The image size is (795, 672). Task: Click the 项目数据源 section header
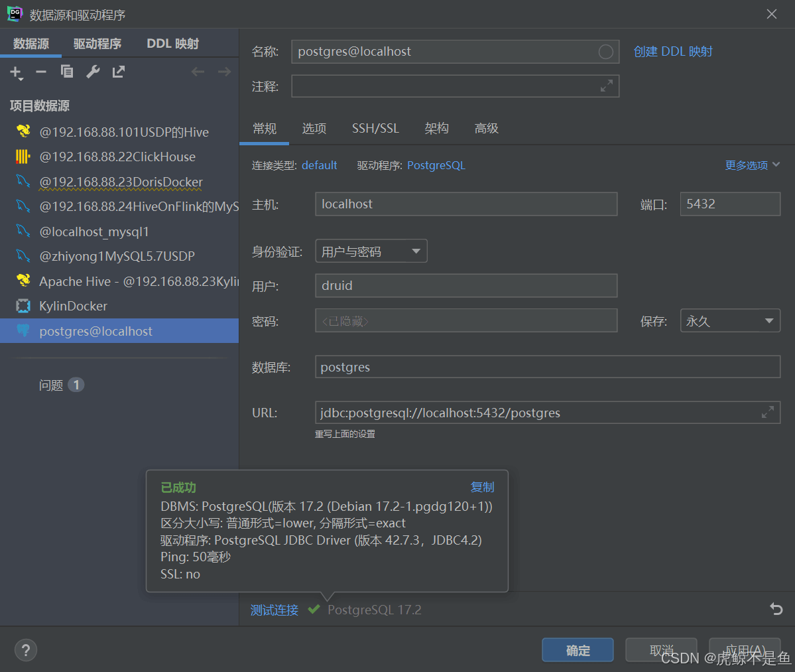click(x=40, y=105)
